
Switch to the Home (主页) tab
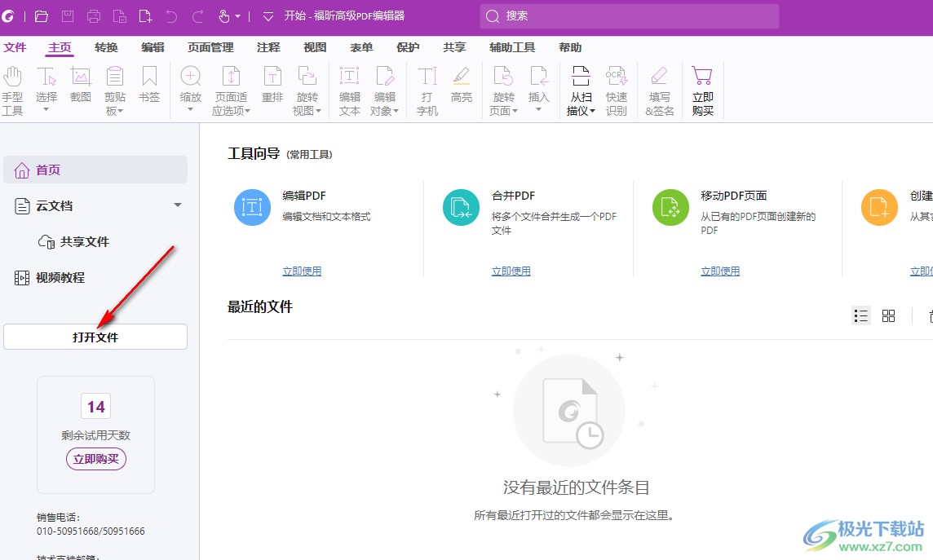[x=60, y=47]
